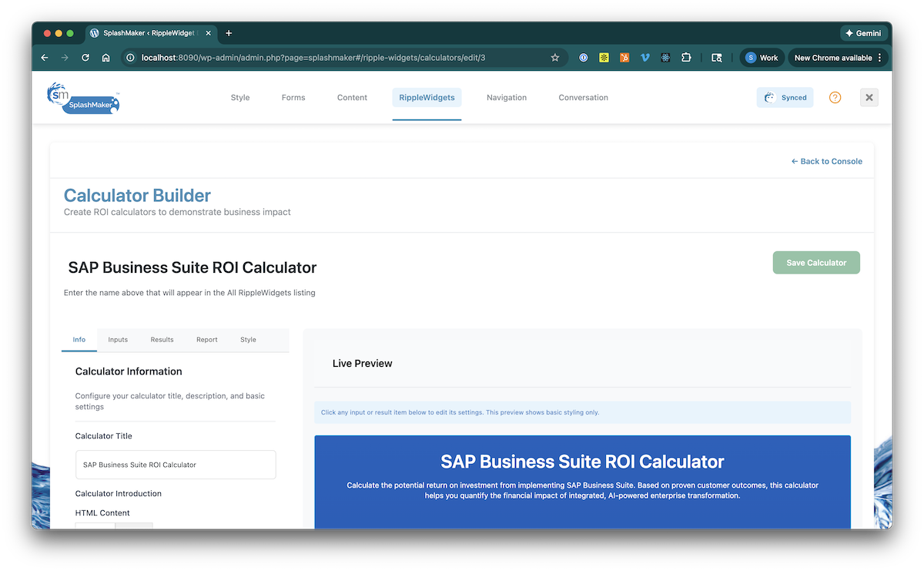The image size is (924, 571).
Task: Bookmark this page with the star icon
Action: pos(555,58)
